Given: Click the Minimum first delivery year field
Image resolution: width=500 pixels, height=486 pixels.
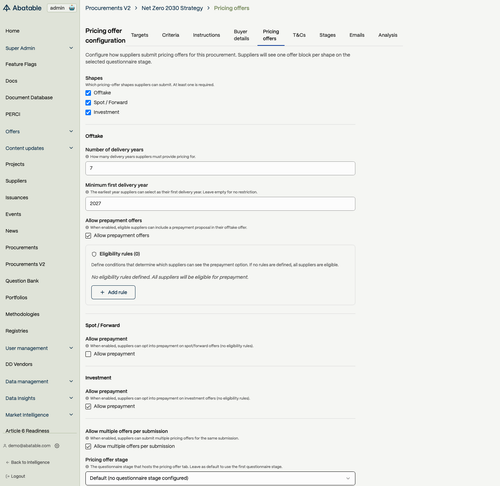Looking at the screenshot, I should (x=220, y=204).
